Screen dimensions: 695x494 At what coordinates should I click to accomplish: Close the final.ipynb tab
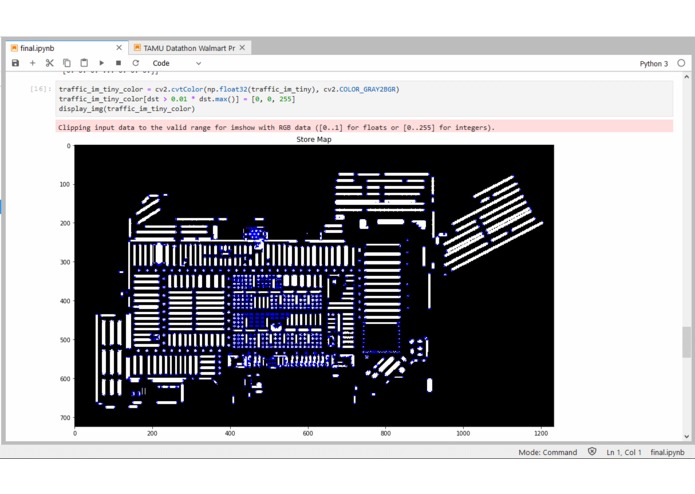pos(119,47)
